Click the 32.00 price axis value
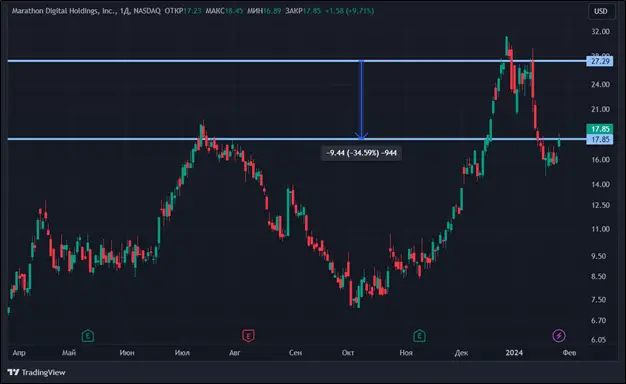Viewport: 626px width, 384px height. coord(600,32)
